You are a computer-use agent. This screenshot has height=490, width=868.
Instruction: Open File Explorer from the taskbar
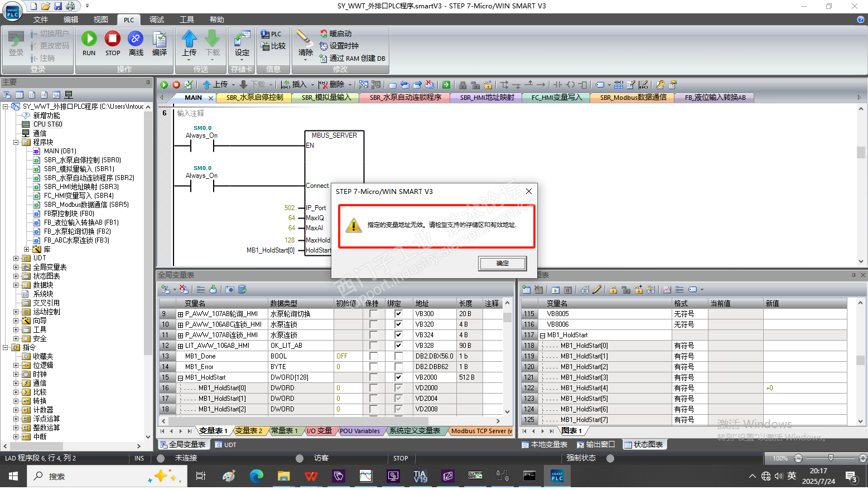[284, 476]
